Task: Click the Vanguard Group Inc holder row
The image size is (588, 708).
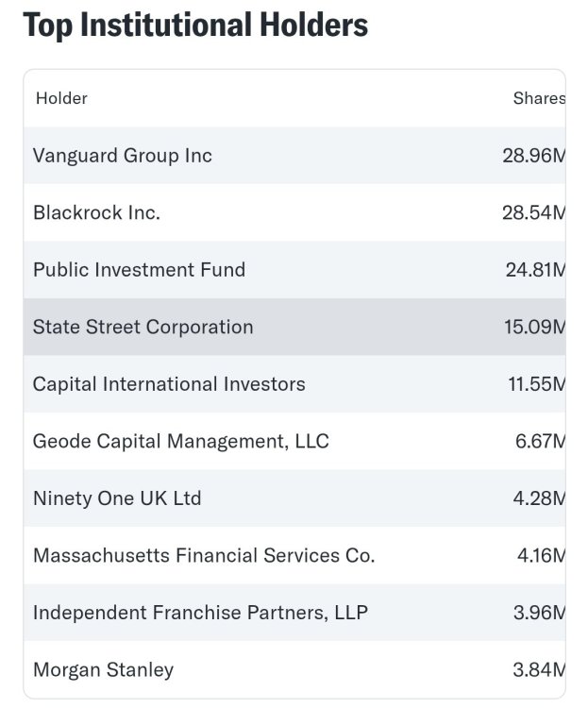Action: [123, 156]
